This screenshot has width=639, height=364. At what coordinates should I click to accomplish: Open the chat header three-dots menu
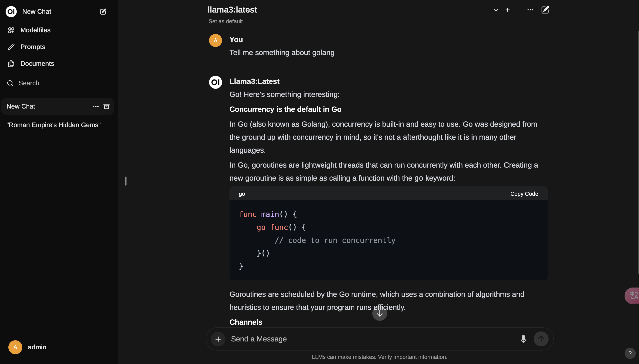tap(530, 10)
